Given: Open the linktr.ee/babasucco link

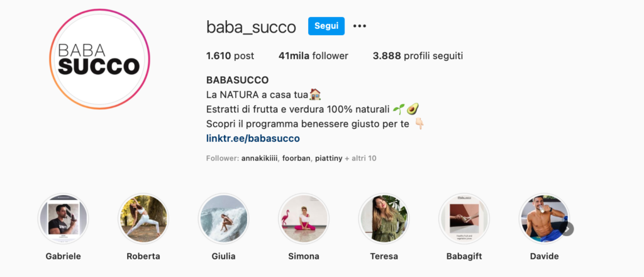Looking at the screenshot, I should point(253,138).
